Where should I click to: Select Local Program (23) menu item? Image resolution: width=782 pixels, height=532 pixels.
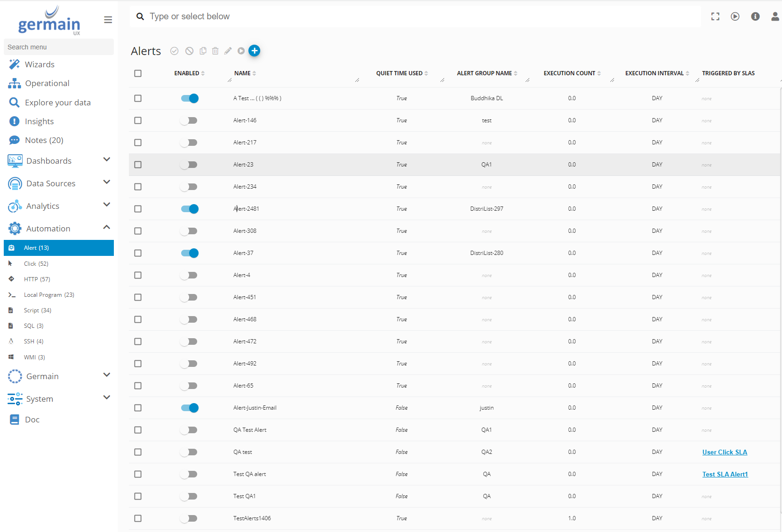click(x=49, y=295)
